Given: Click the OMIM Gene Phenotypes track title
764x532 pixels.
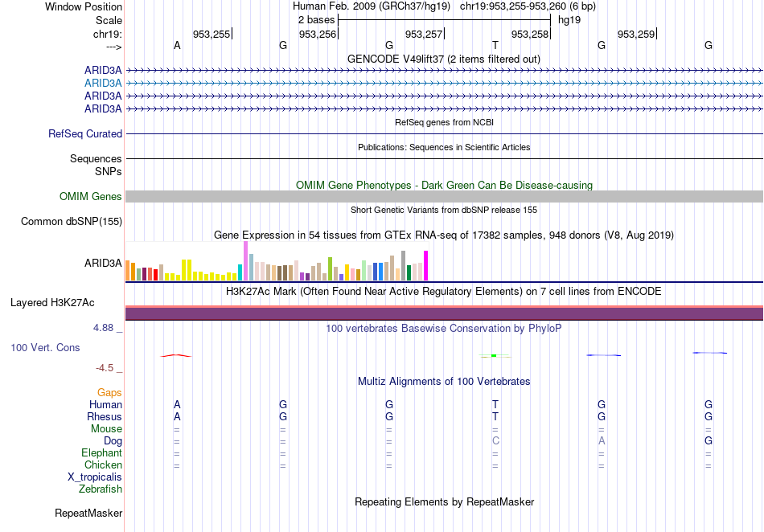Looking at the screenshot, I should (445, 186).
